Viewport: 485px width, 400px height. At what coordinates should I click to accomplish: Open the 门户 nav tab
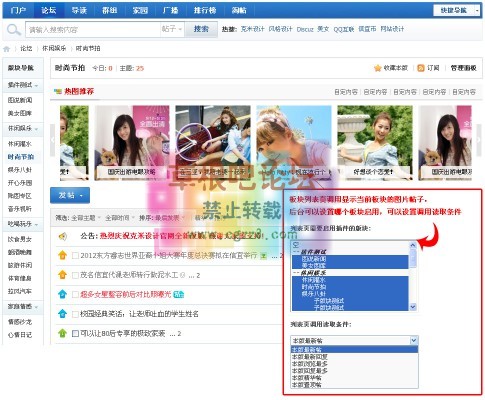click(x=18, y=10)
